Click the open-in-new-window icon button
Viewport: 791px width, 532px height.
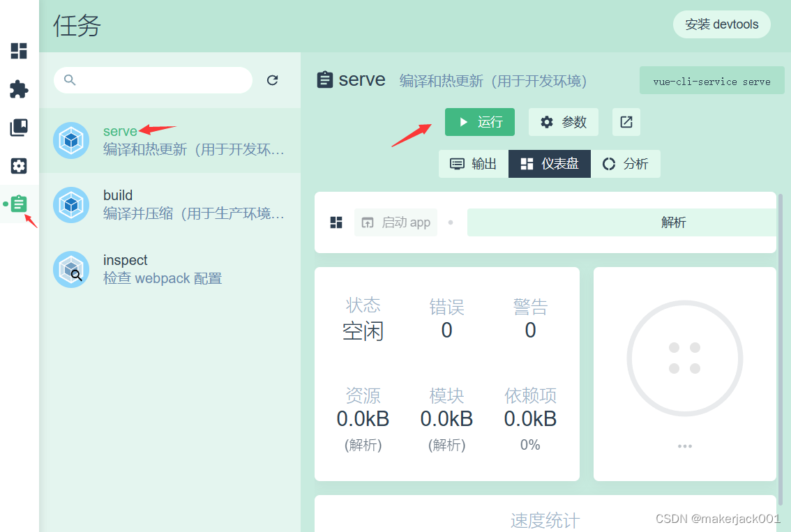tap(626, 122)
